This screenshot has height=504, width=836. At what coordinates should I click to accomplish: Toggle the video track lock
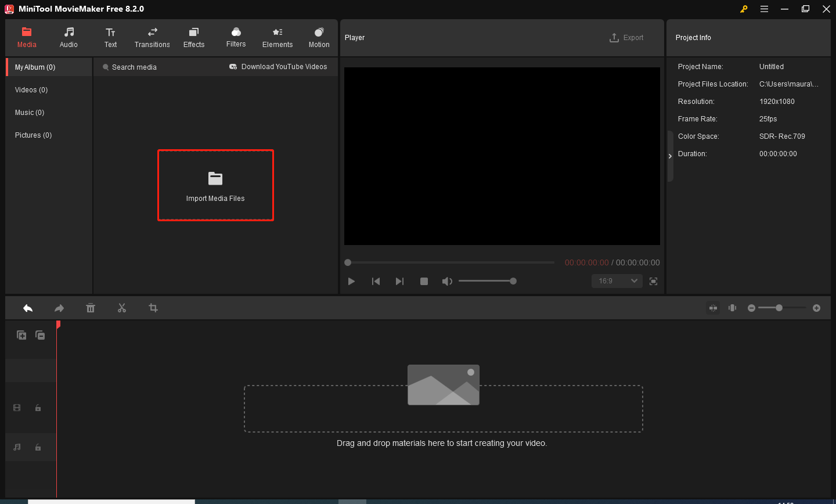click(x=38, y=408)
